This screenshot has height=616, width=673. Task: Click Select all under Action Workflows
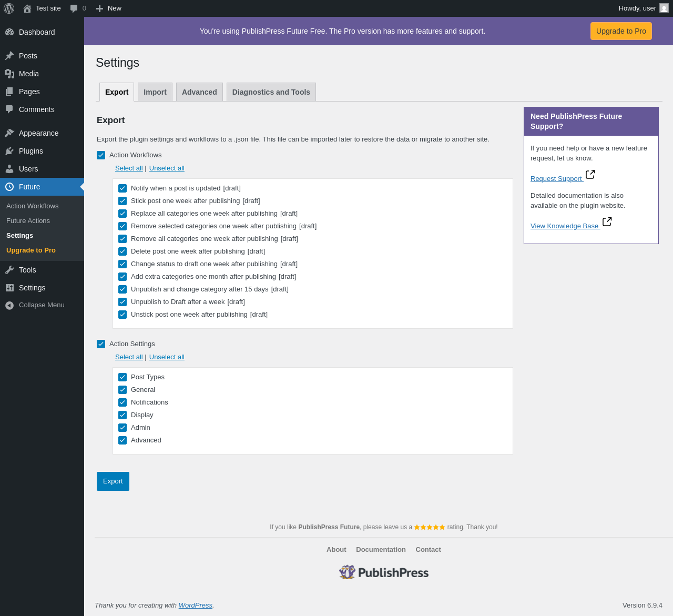click(129, 168)
